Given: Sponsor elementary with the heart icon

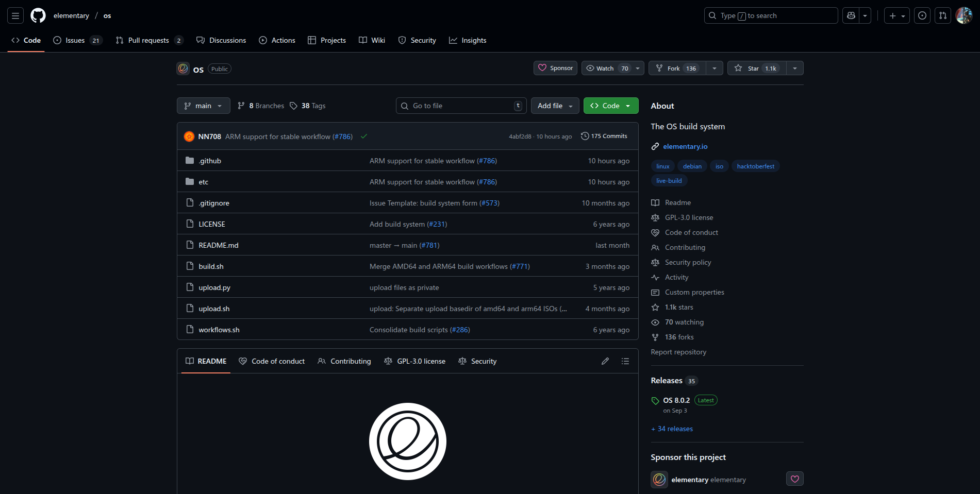Looking at the screenshot, I should pos(794,479).
